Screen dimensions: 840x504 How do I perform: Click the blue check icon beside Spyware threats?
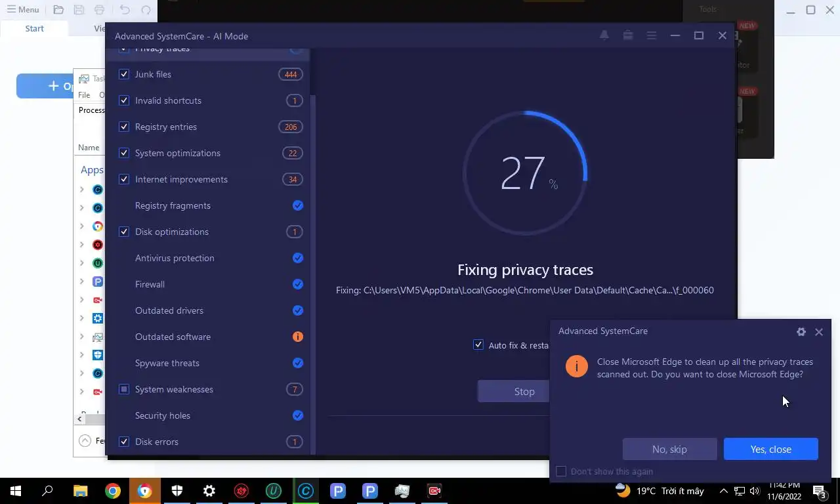point(298,363)
